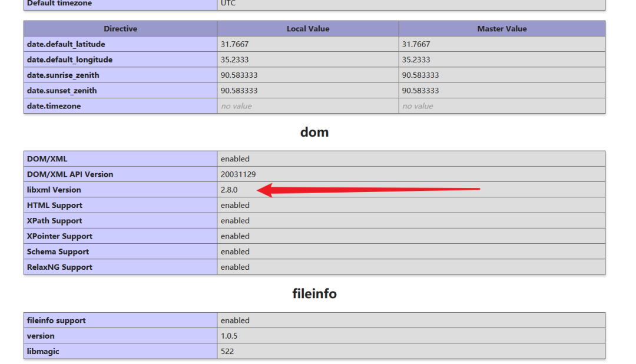Viewport: 636px width, 364px height.
Task: Click the Local Value column header
Action: [x=308, y=29]
